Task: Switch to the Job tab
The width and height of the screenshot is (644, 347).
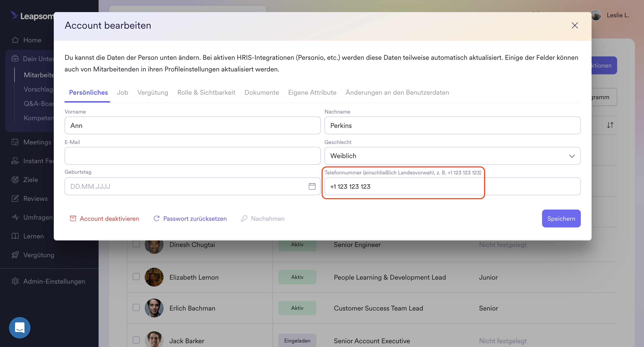Action: (x=123, y=92)
